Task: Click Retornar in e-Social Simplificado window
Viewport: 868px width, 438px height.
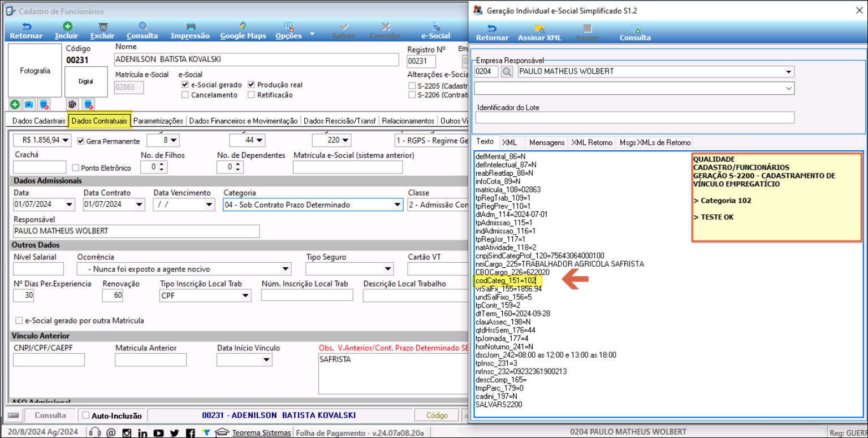Action: coord(492,32)
